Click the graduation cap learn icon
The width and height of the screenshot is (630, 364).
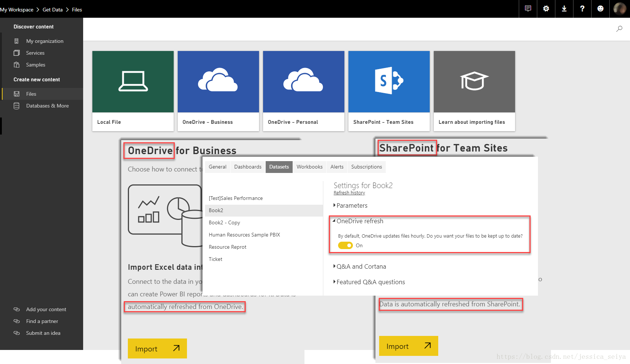[x=474, y=81]
